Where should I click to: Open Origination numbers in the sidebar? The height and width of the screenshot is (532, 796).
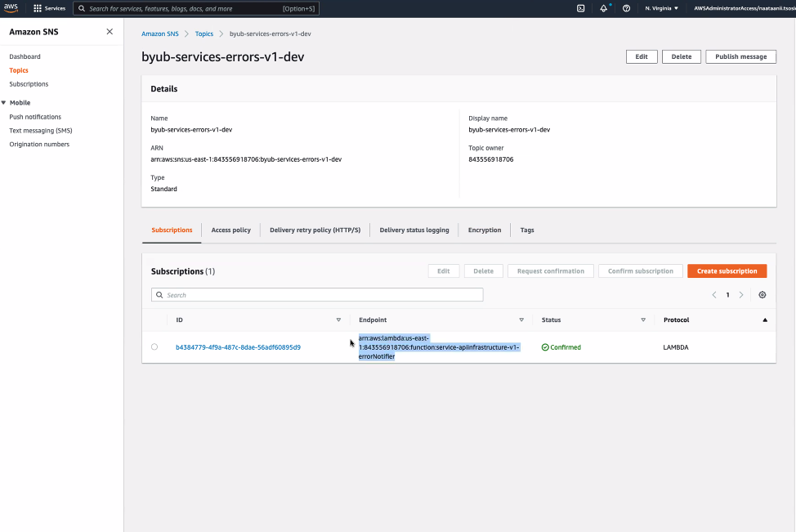[39, 144]
